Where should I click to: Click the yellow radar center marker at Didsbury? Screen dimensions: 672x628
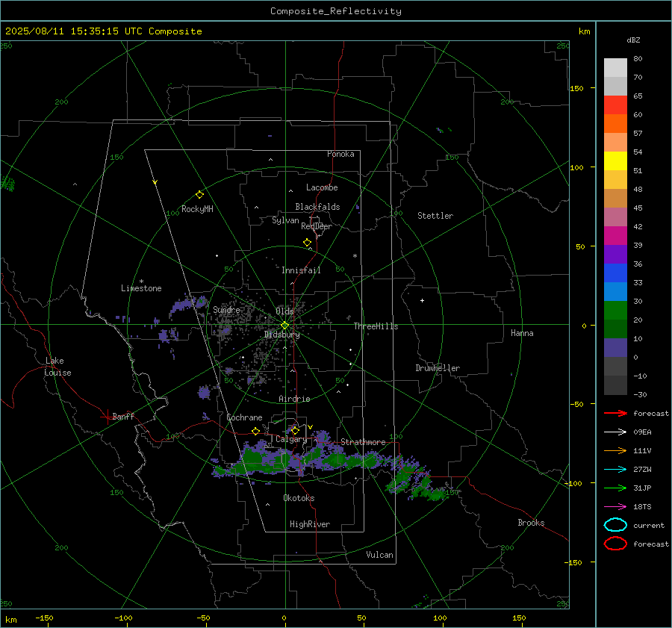[284, 326]
